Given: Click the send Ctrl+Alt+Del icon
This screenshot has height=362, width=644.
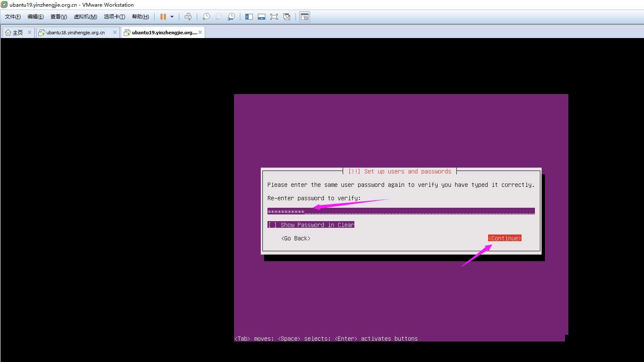Looking at the screenshot, I should click(x=188, y=17).
